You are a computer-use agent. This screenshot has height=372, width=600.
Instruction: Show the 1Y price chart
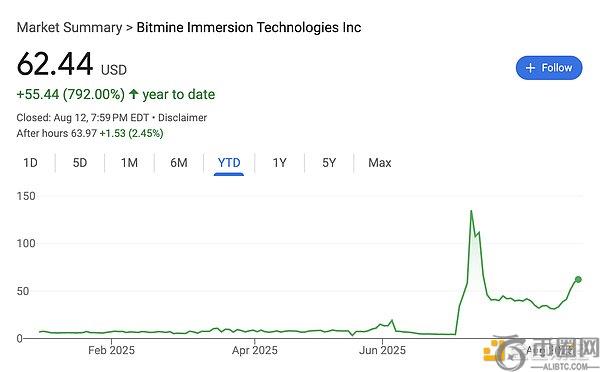tap(279, 163)
